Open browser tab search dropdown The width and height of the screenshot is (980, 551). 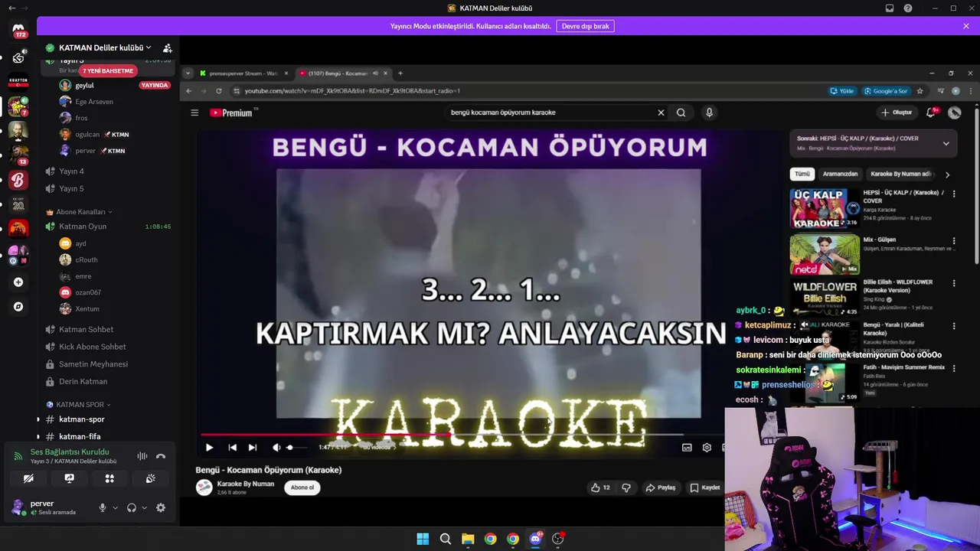(188, 73)
